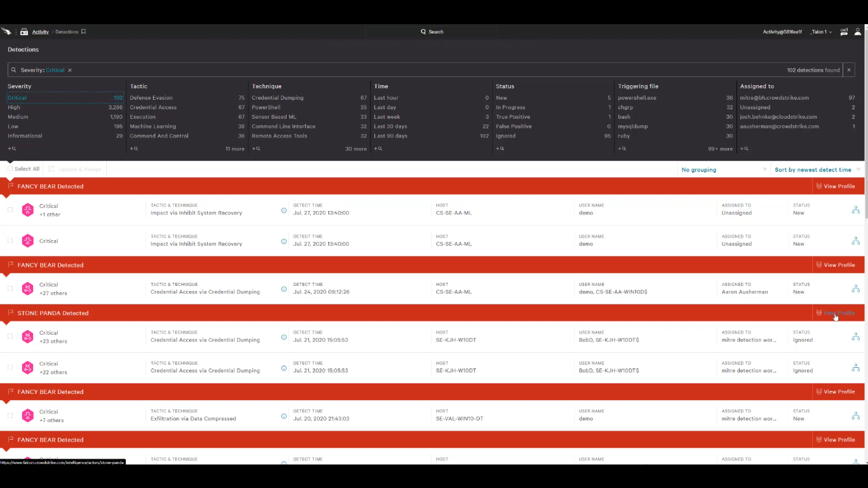Expand 99+ more Triggering file values
Screen dimensions: 868x488
(721, 149)
